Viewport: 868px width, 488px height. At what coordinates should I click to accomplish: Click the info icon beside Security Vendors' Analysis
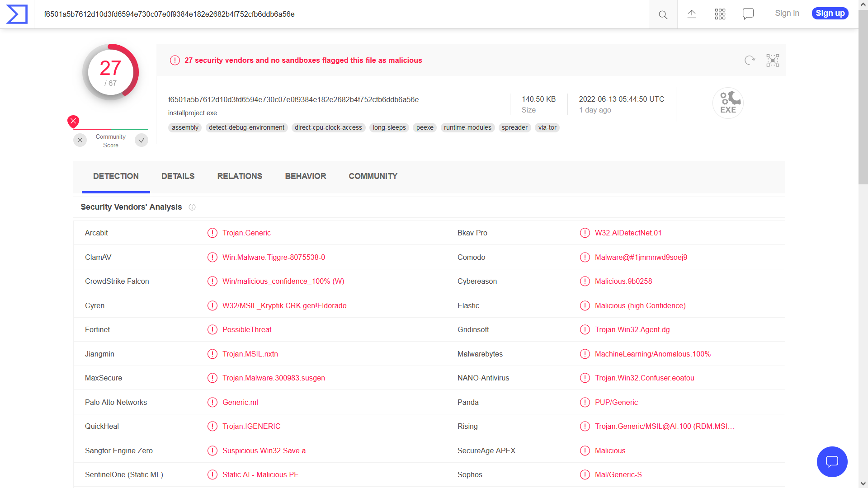pos(192,207)
